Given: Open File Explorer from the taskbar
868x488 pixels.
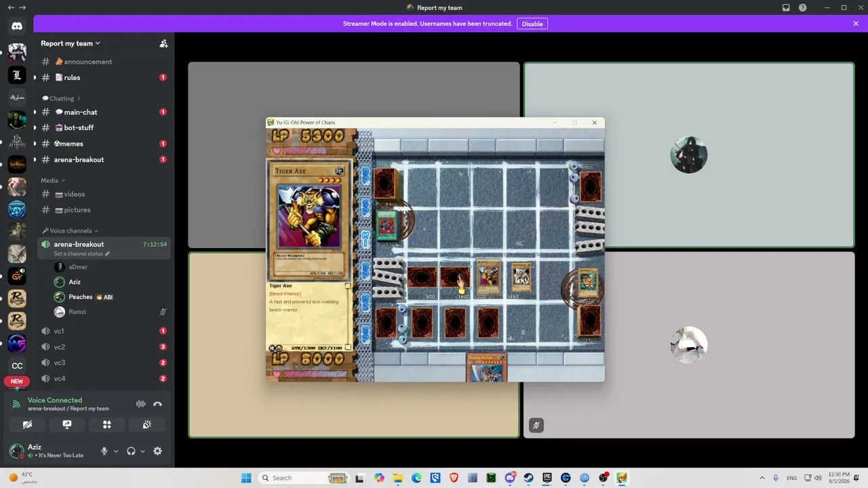Looking at the screenshot, I should click(x=398, y=478).
